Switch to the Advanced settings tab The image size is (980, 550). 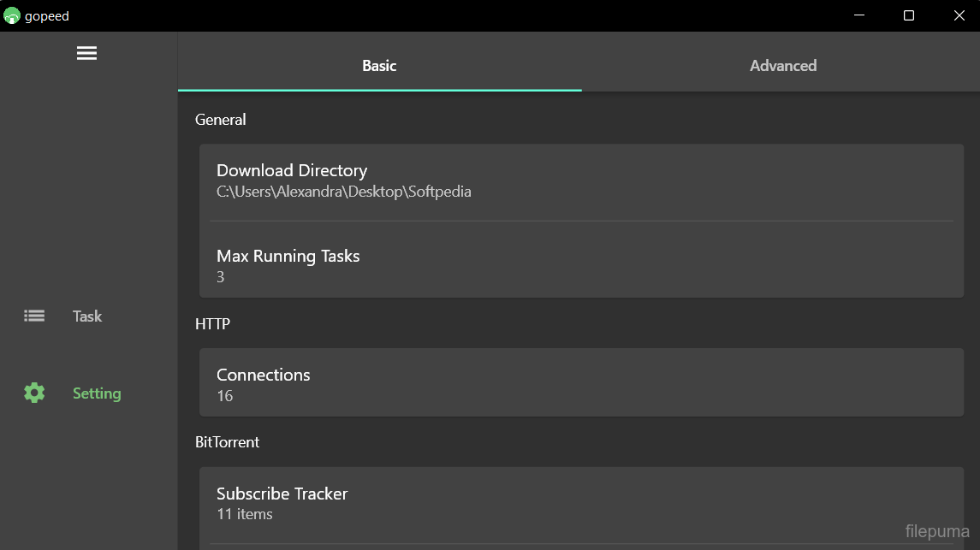(x=782, y=66)
